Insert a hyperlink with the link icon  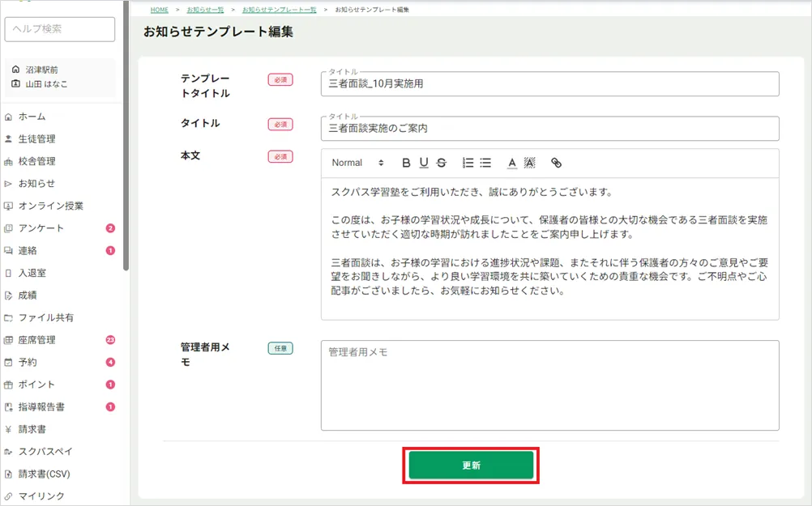pos(556,163)
